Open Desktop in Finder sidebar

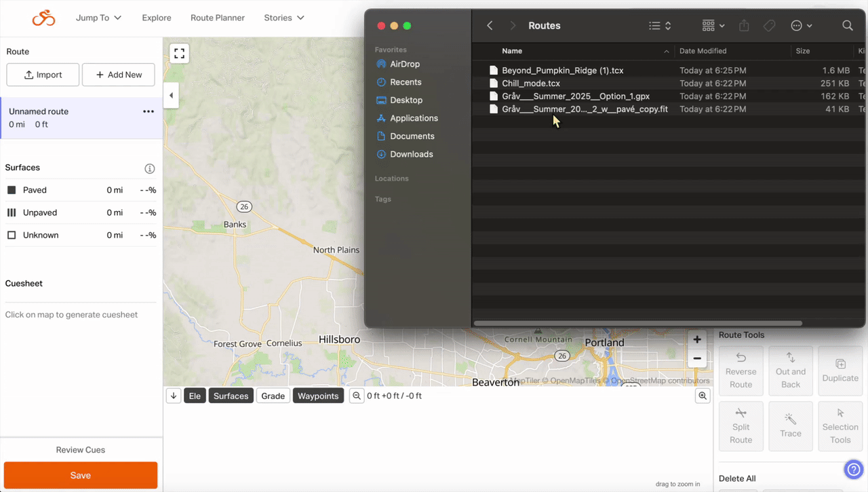pos(406,100)
